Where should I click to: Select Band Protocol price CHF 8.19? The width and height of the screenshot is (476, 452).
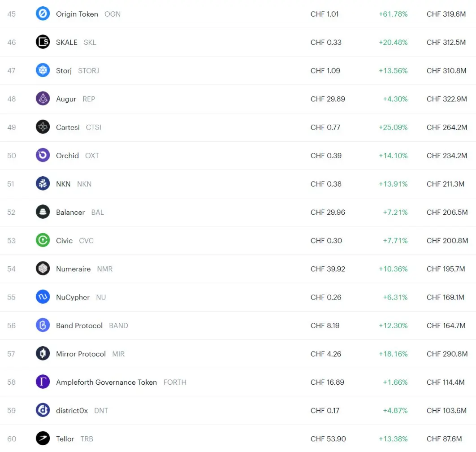(x=325, y=326)
